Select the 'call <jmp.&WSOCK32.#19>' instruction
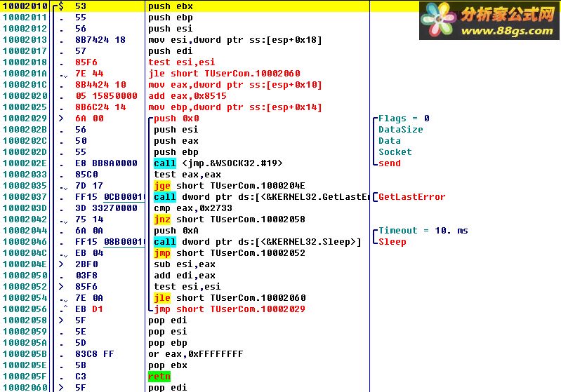 click(218, 163)
